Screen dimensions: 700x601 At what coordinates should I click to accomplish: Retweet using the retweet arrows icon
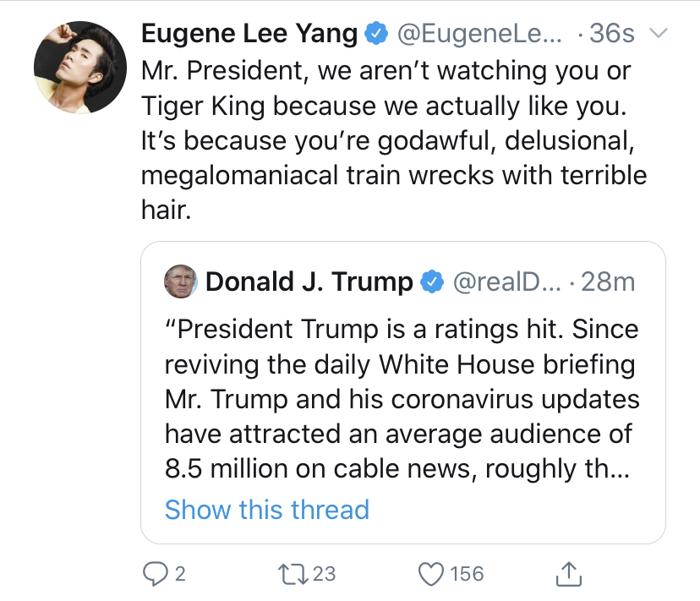(x=293, y=574)
